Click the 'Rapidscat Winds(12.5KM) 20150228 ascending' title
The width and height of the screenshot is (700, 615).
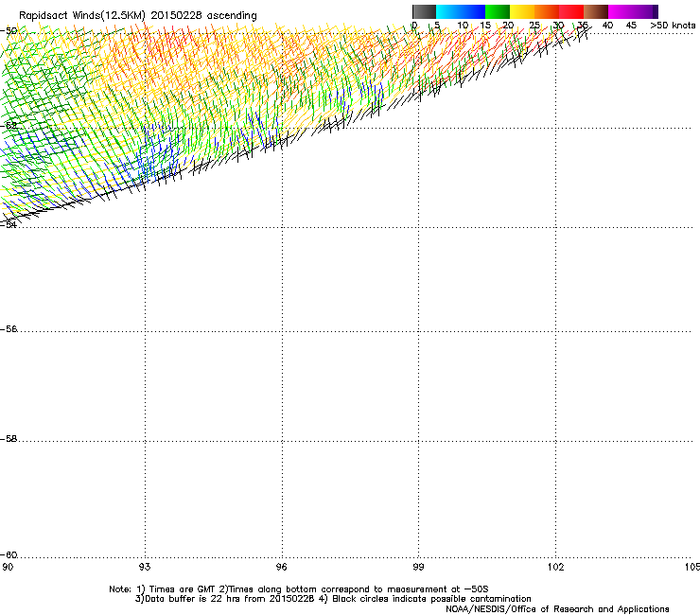(138, 16)
